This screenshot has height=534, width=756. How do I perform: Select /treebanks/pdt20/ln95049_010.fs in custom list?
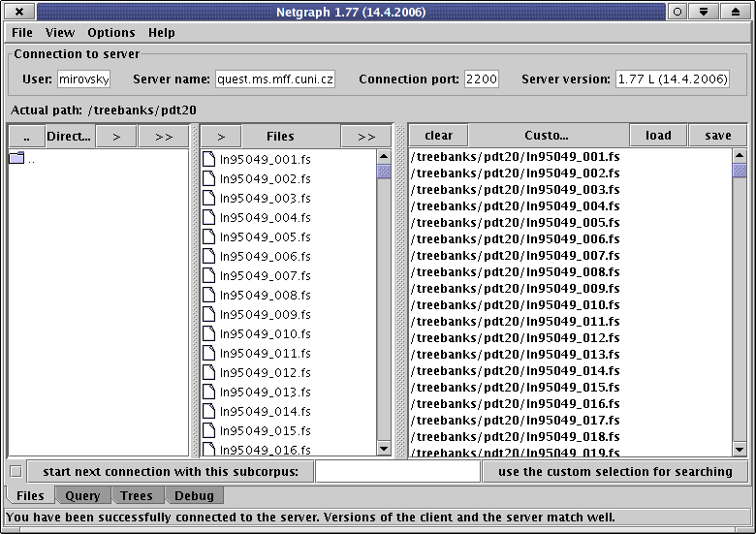pos(515,305)
